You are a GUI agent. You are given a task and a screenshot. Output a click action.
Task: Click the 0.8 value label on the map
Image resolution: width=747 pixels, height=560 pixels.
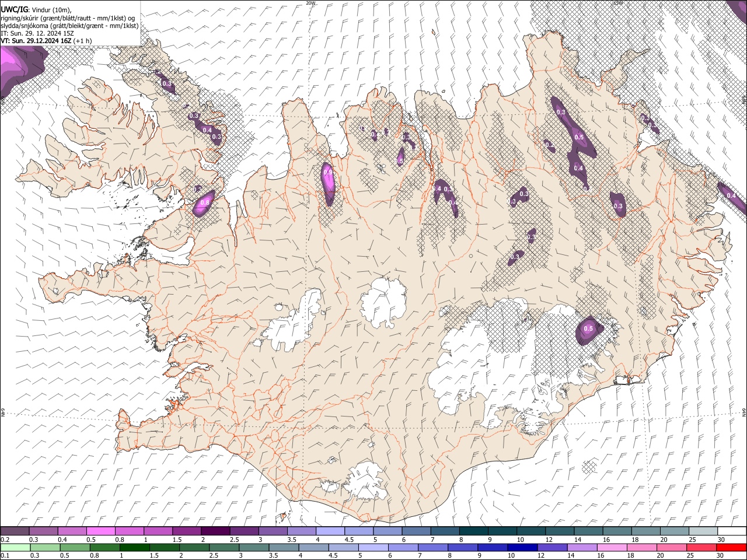205,202
